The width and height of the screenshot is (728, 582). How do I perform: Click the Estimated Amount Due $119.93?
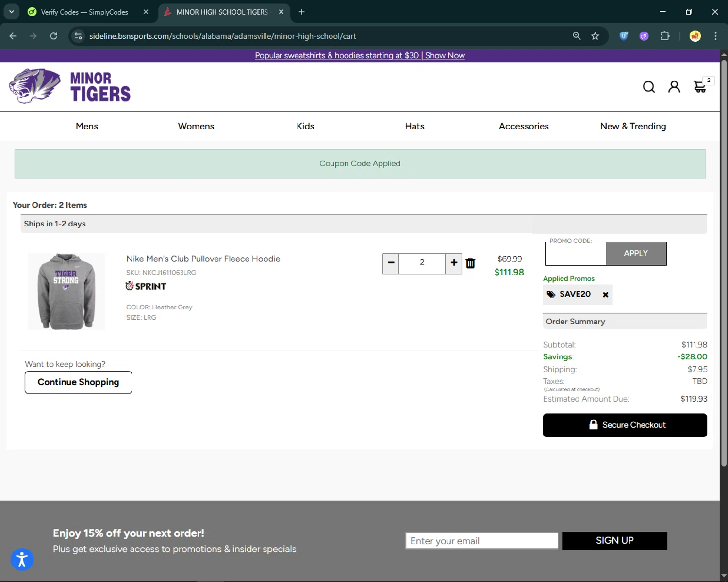[694, 399]
